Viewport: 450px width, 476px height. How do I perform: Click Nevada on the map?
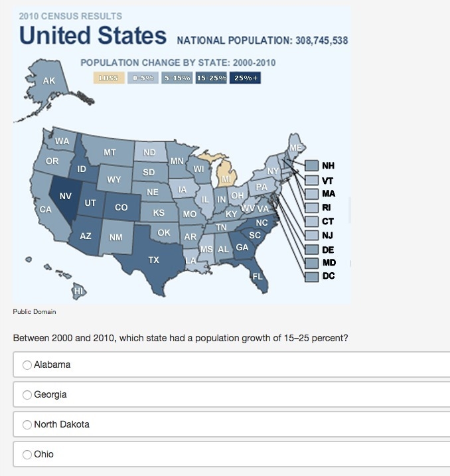(x=64, y=197)
